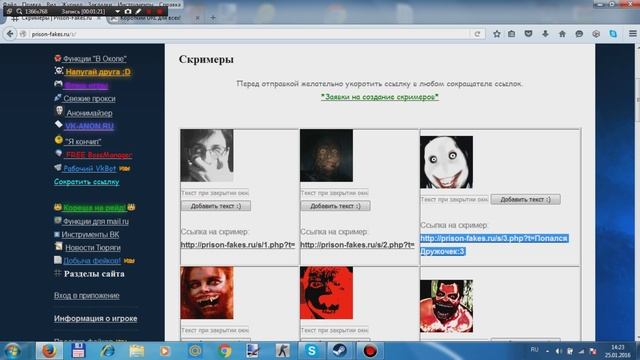Bookmark this page with the star icon
The width and height of the screenshot is (640, 360).
coord(496,34)
